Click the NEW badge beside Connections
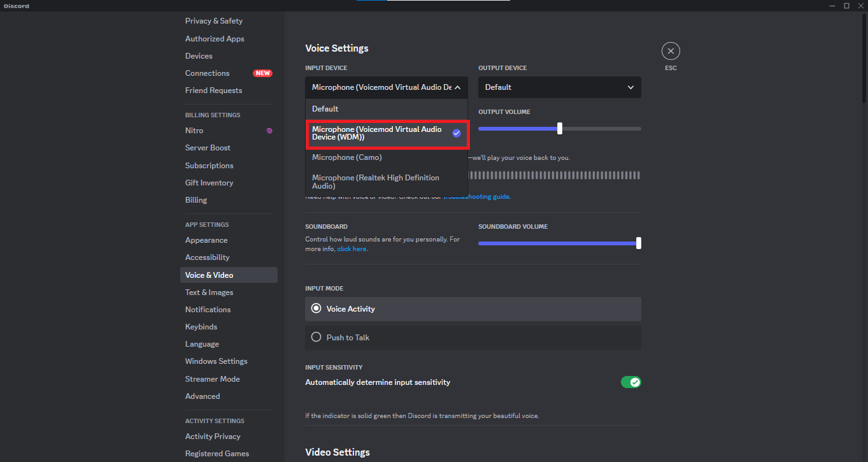Viewport: 868px width, 462px height. pyautogui.click(x=262, y=73)
